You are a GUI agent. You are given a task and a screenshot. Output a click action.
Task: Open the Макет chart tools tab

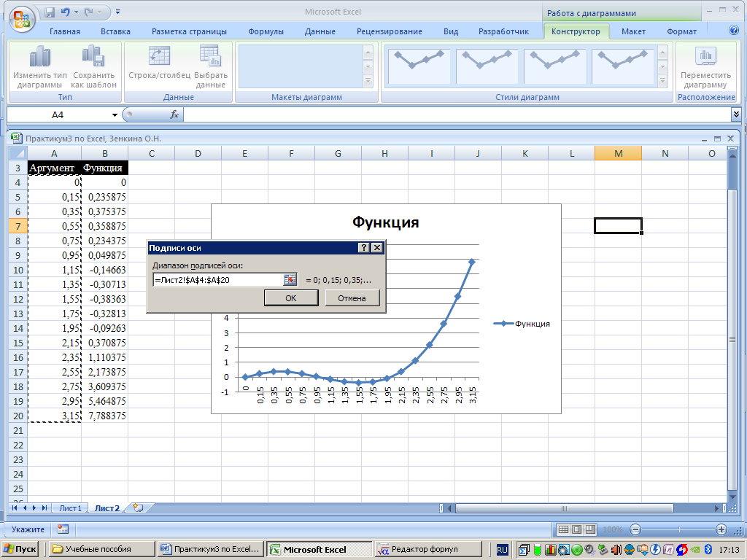633,31
